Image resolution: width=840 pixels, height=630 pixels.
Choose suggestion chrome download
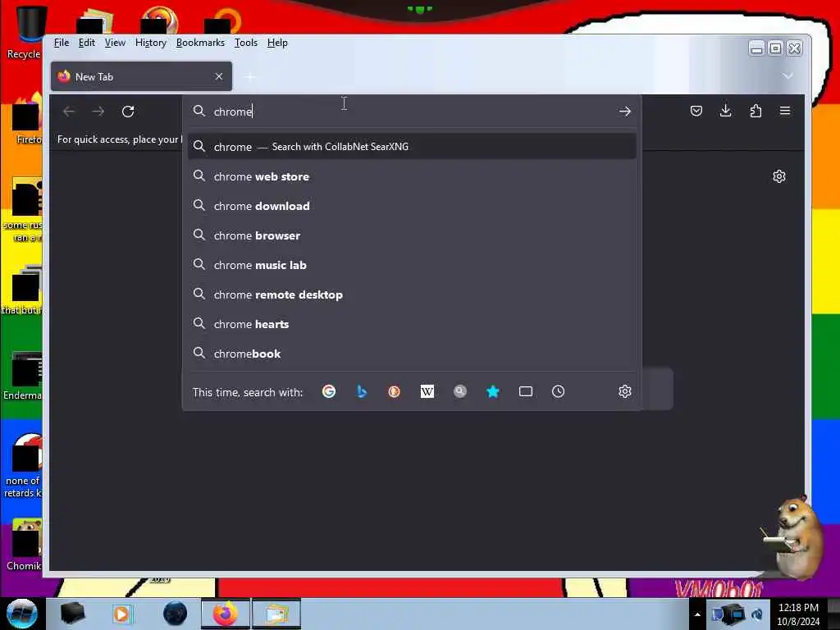412,206
